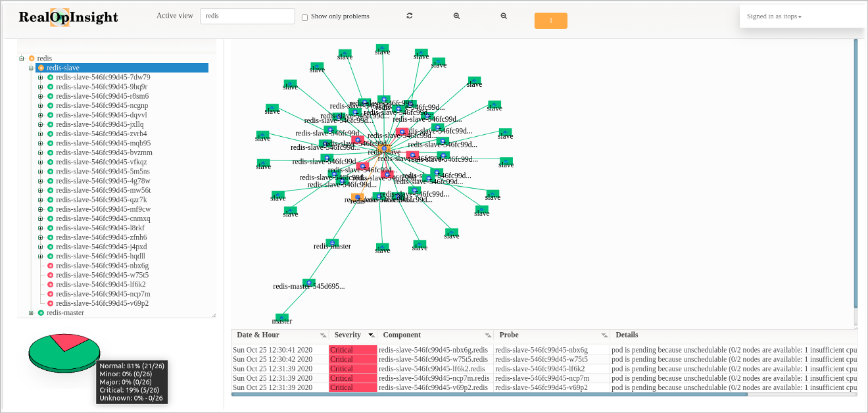The width and height of the screenshot is (868, 413).
Task: Open the Probe column sort arrow
Action: tap(604, 335)
